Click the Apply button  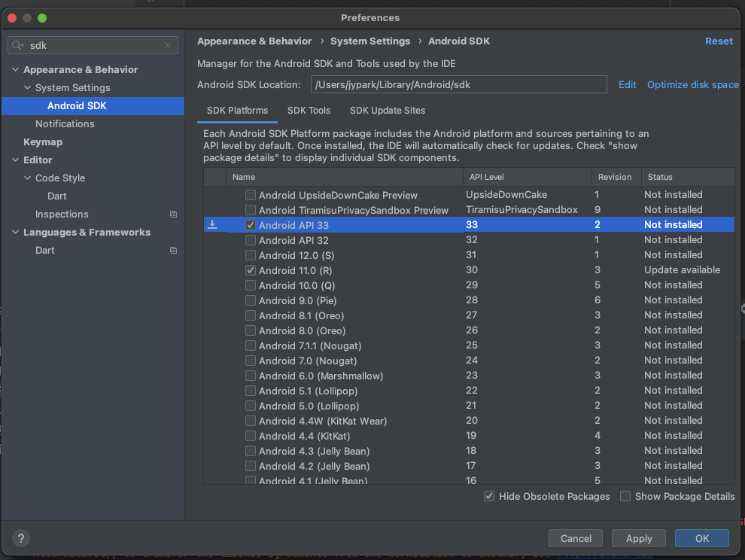(639, 538)
